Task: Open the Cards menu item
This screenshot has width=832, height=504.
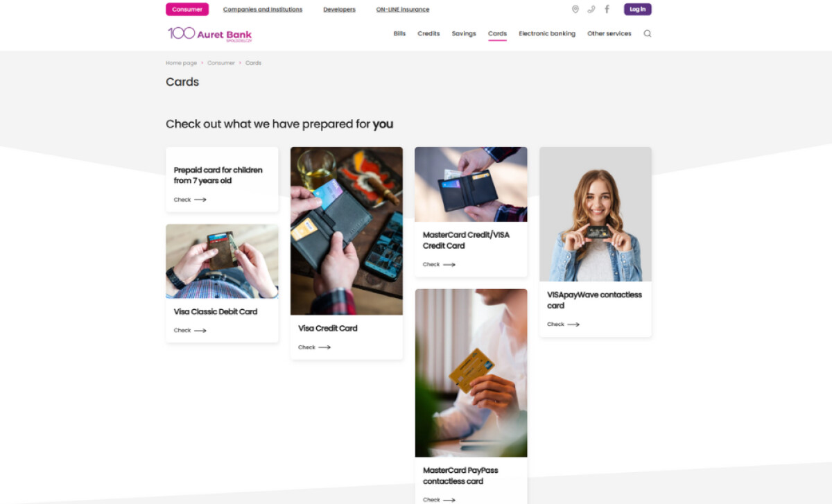Action: pos(497,34)
